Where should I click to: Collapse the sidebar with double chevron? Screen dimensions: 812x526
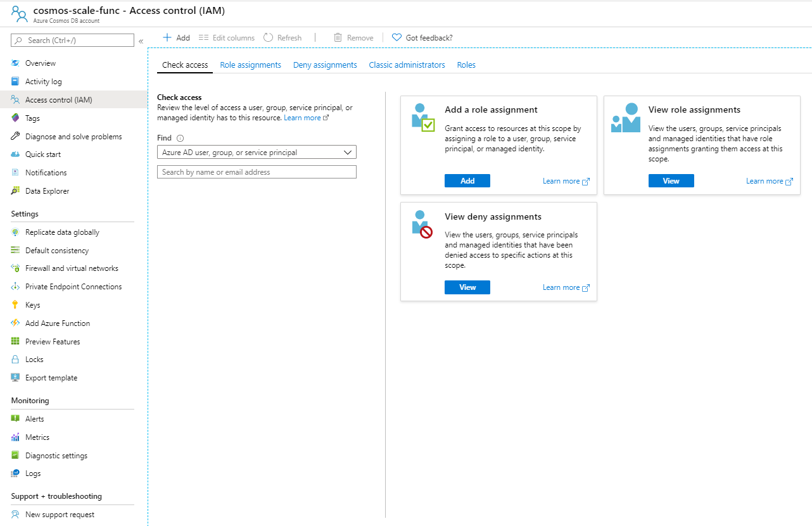point(141,41)
